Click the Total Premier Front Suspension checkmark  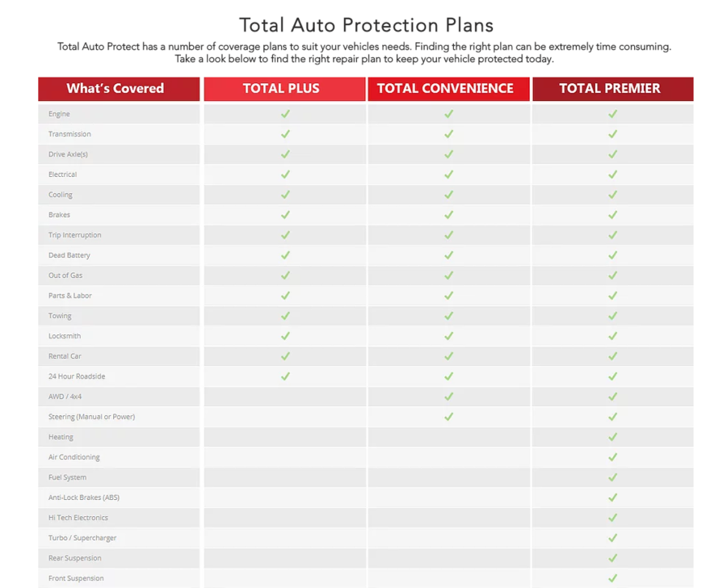[612, 578]
